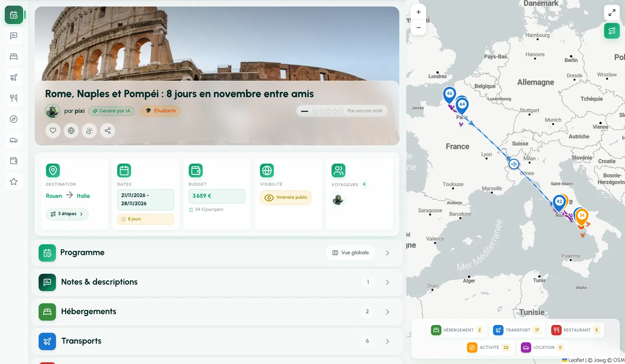The width and height of the screenshot is (625, 364).
Task: Click the weather sun-cloud icon
Action: pyautogui.click(x=89, y=131)
